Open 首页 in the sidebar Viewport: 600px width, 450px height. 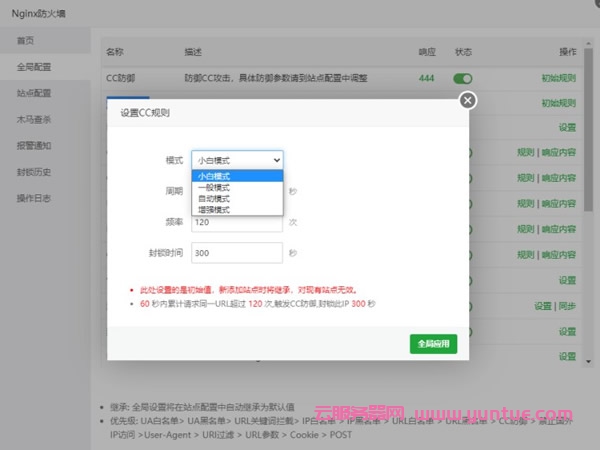click(26, 41)
